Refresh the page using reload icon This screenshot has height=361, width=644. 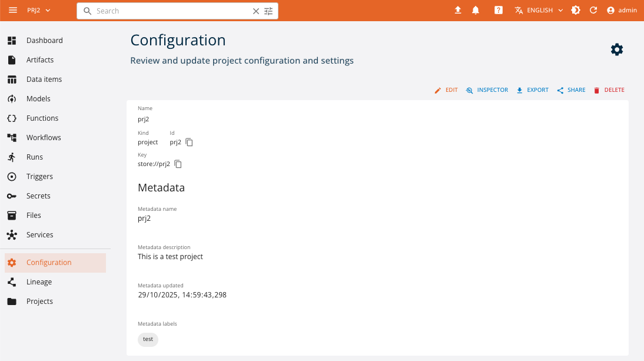tap(593, 10)
